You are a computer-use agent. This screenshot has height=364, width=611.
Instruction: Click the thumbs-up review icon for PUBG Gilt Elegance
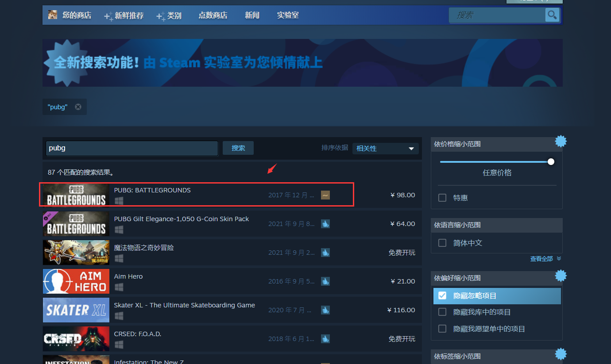tap(325, 224)
